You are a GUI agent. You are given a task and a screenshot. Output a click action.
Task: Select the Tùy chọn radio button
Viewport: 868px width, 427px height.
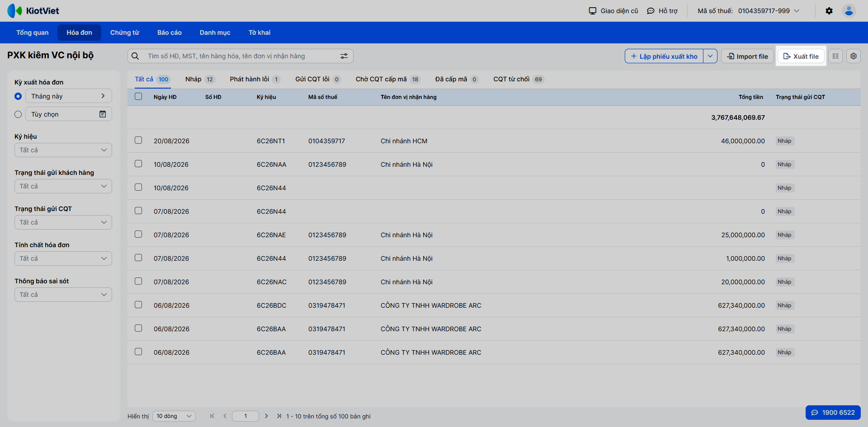18,114
